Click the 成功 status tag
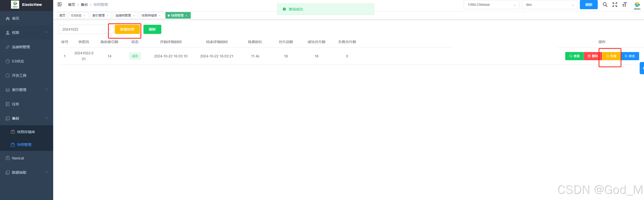This screenshot has width=644, height=200. (x=135, y=56)
